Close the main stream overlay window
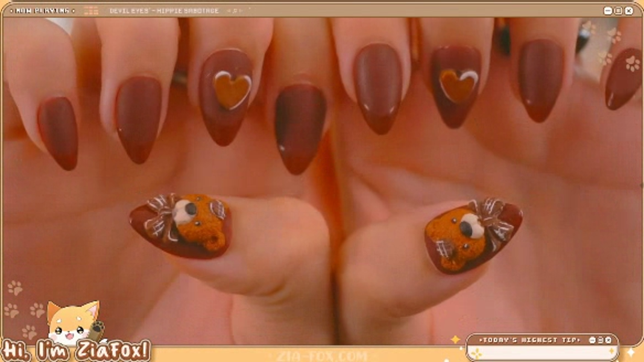Viewport: 644px width, 362px height. (x=629, y=11)
